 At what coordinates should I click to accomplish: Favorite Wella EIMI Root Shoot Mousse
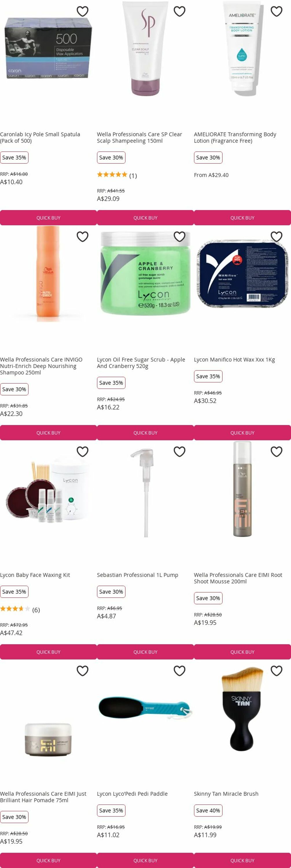pos(277,452)
